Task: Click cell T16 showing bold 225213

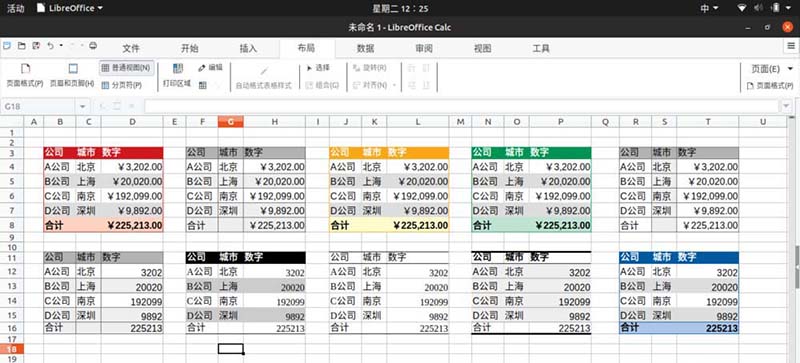Action: coord(708,328)
